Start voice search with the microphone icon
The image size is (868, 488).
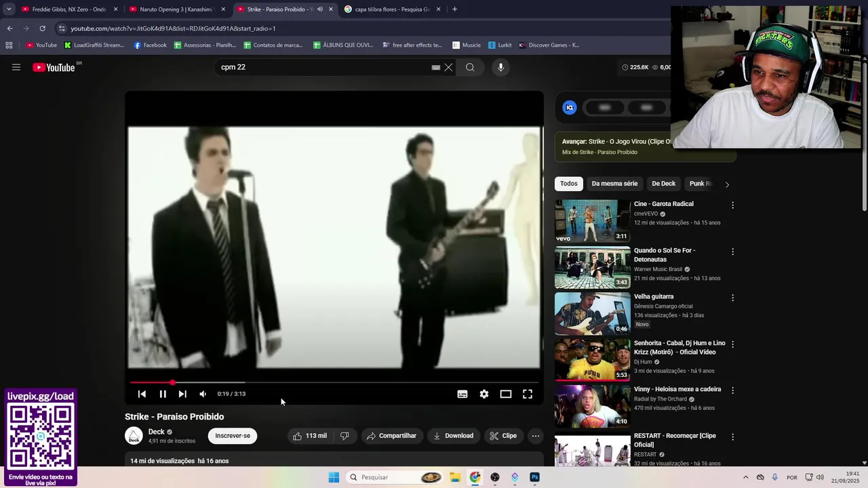(x=500, y=67)
